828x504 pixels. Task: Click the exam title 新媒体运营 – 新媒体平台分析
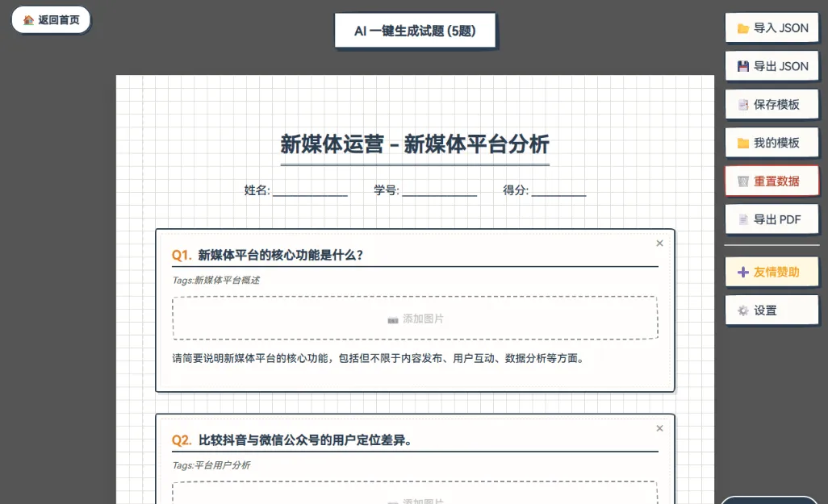click(414, 144)
